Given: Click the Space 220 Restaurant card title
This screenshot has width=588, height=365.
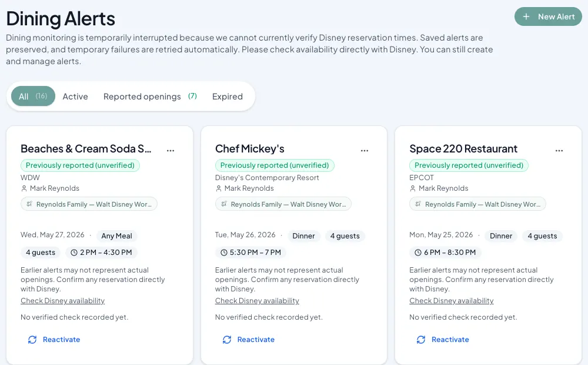Looking at the screenshot, I should coord(463,149).
